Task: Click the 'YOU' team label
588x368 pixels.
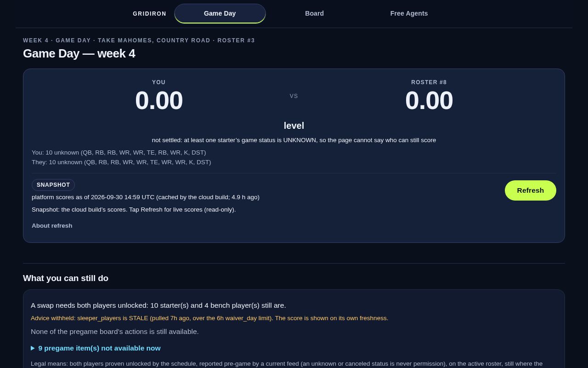Action: (159, 82)
